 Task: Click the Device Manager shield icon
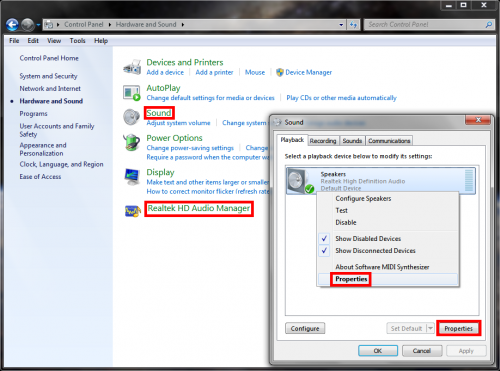(280, 72)
